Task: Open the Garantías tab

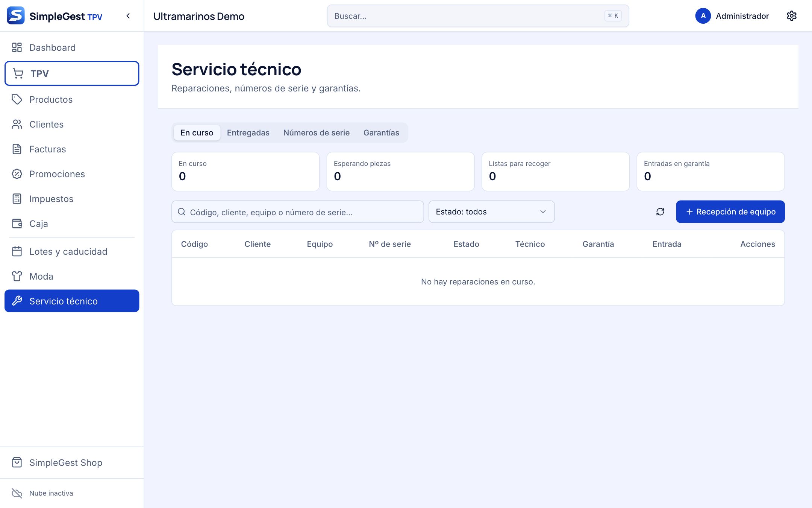Action: (x=381, y=133)
